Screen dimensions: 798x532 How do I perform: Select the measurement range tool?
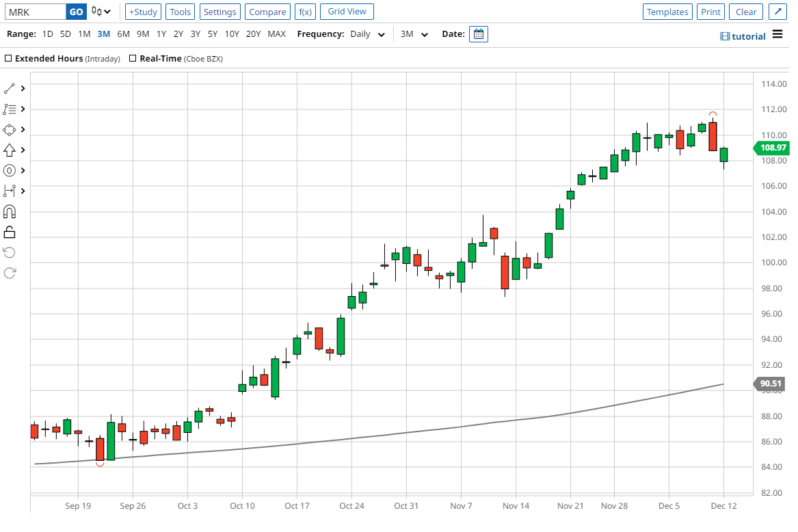10,191
